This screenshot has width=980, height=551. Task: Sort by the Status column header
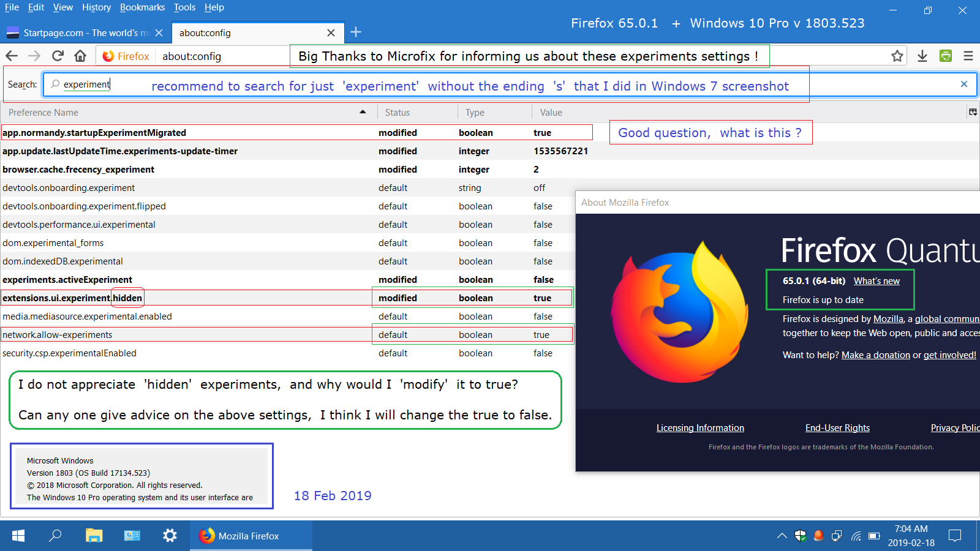[x=417, y=113]
